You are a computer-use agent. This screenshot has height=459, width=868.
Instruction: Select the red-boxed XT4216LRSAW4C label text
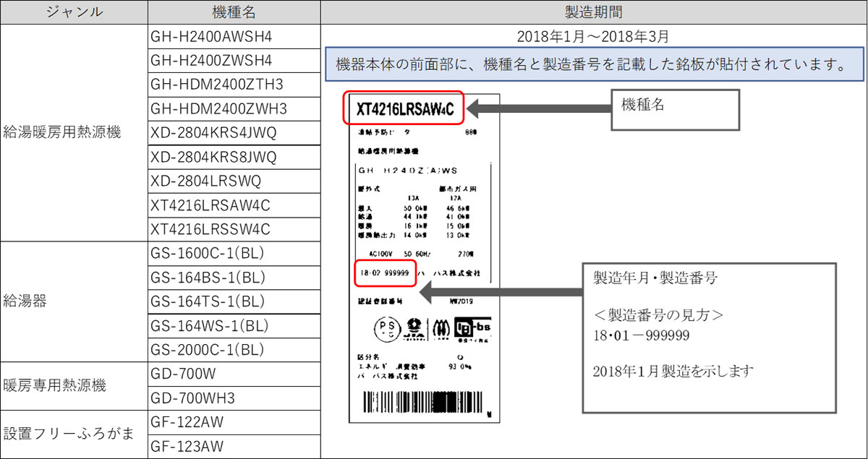(x=405, y=109)
